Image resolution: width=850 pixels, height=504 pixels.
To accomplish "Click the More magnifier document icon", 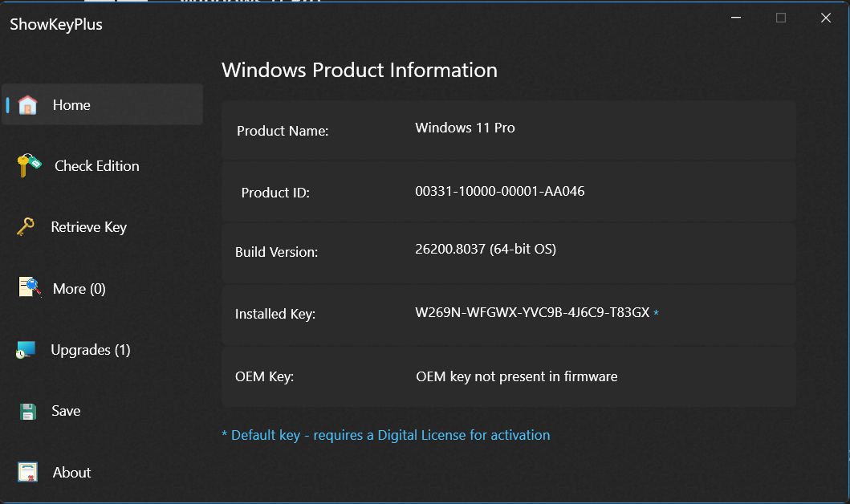I will [x=30, y=287].
